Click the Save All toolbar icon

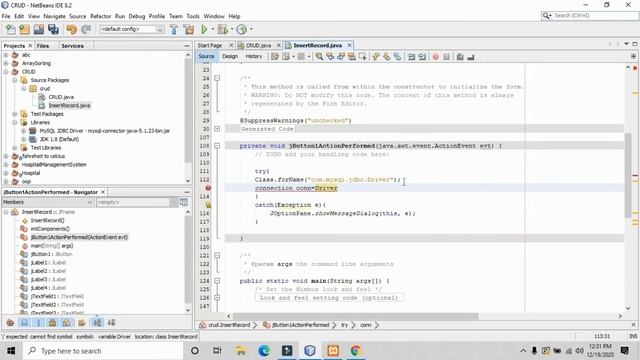pyautogui.click(x=53, y=29)
